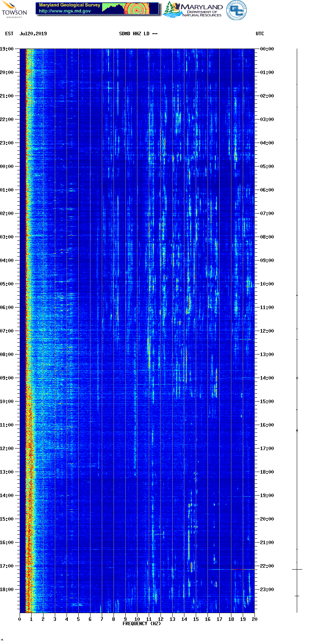Click the 23:00 UTC time tick label
The image size is (314, 644).
click(x=267, y=590)
